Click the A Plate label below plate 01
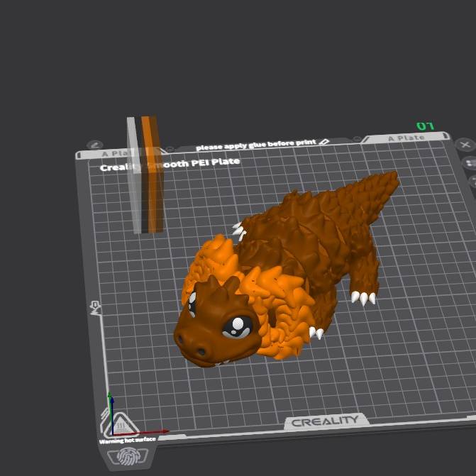This screenshot has height=476, width=476. 406,138
